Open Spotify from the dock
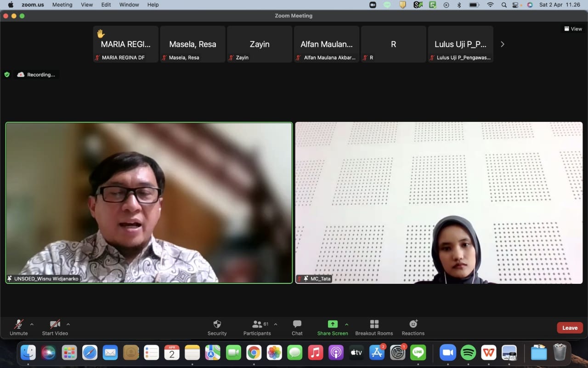This screenshot has height=368, width=588. pos(468,353)
